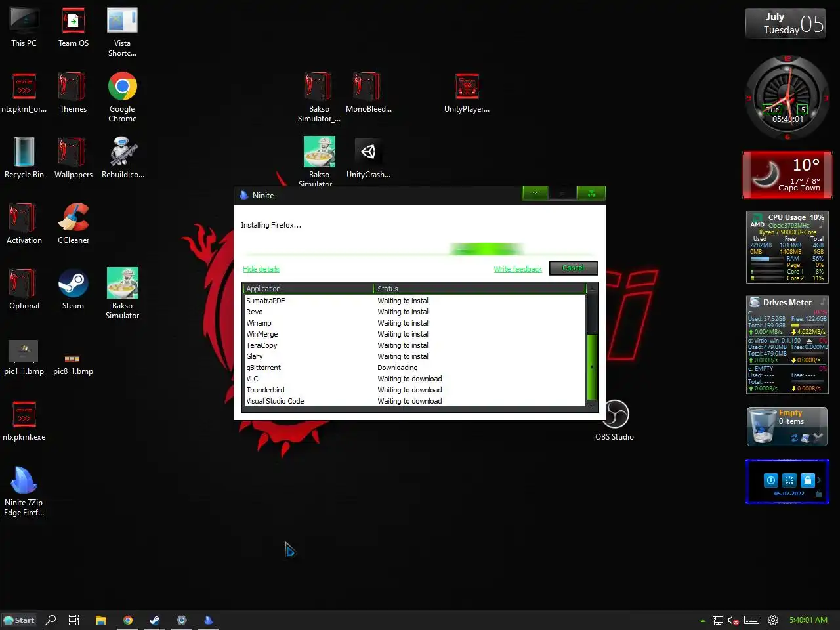Select the TeraCopy row
840x630 pixels.
(x=414, y=345)
